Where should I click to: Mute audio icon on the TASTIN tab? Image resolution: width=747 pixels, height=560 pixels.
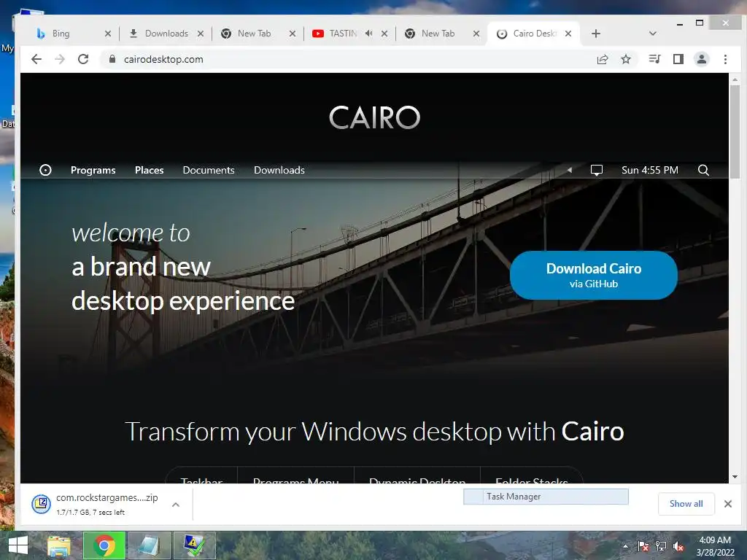coord(368,34)
